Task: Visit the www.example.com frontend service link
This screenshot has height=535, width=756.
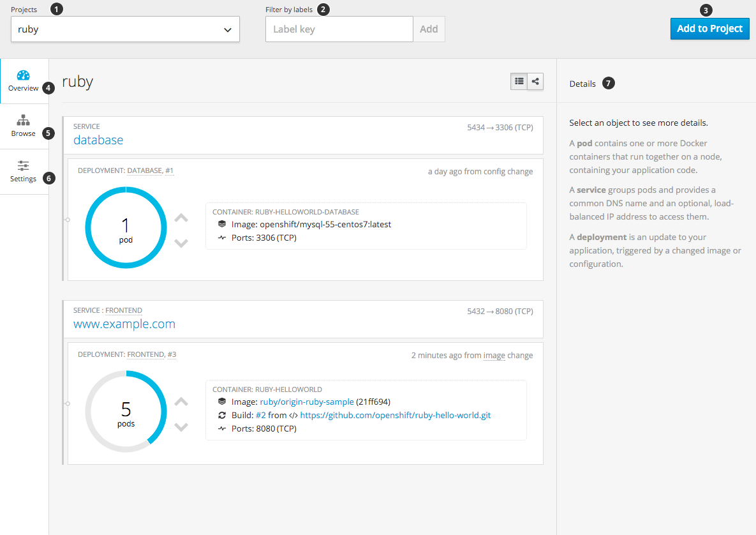Action: pyautogui.click(x=124, y=324)
